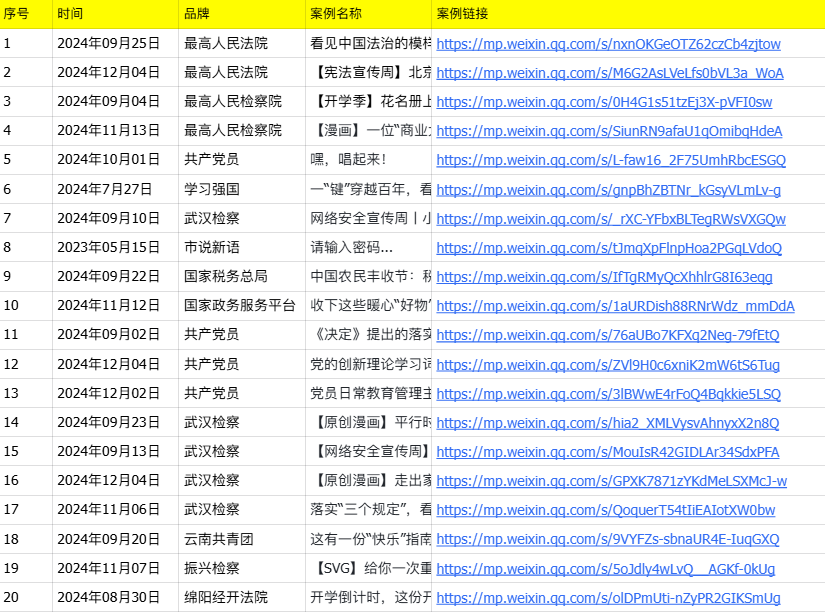This screenshot has height=612, width=825.
Task: Open the link ending in 1aURDish88RNrWdz_mmDdA
Action: [x=616, y=305]
